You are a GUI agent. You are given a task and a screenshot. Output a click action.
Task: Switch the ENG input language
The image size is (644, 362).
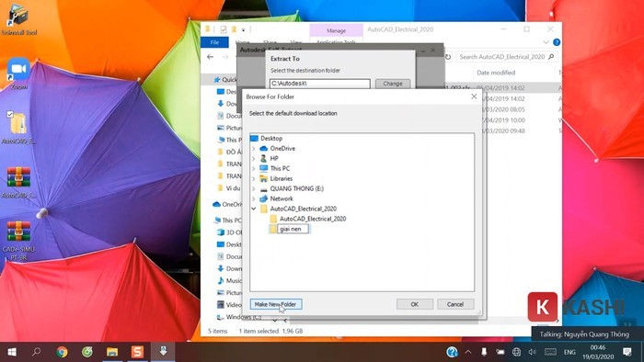click(x=569, y=352)
